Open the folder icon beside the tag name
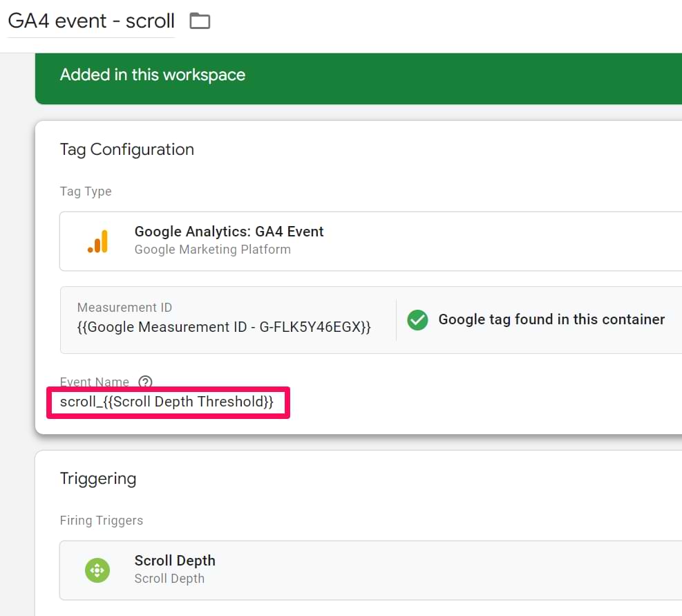The image size is (682, 616). [199, 21]
